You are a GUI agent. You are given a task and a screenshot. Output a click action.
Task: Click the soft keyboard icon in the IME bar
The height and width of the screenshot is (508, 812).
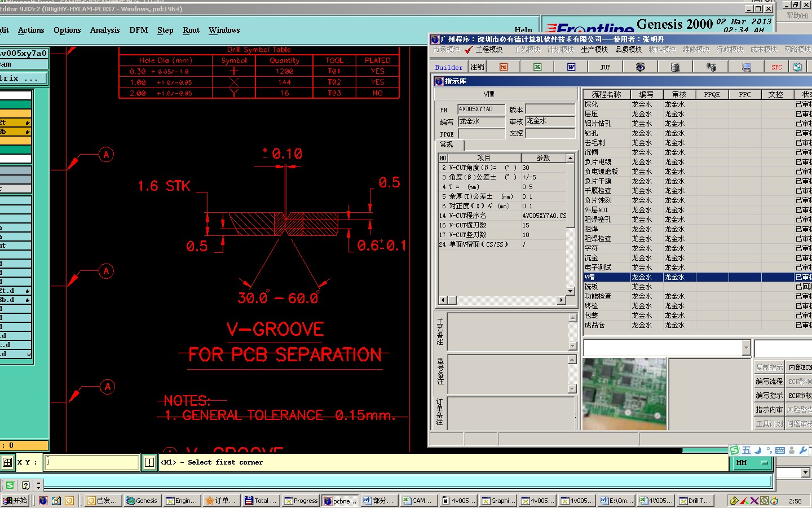click(780, 450)
